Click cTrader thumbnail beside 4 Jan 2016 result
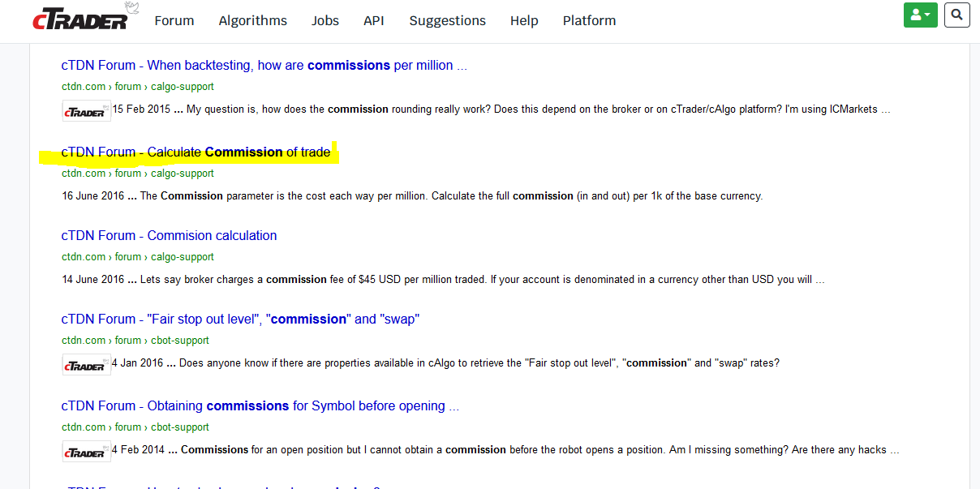Viewport: 980px width, 489px height. point(87,365)
